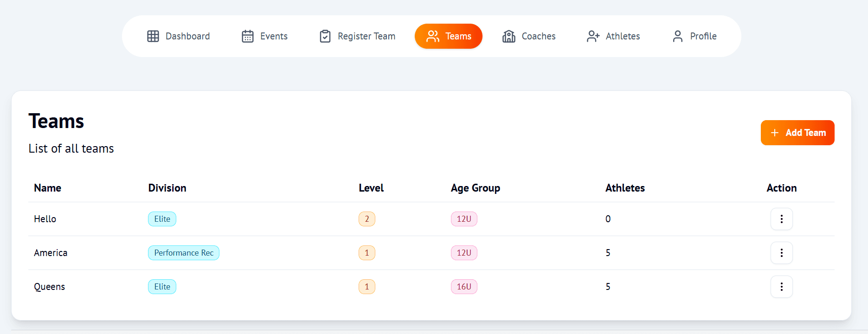Click the Action column header
This screenshot has height=334, width=868.
point(782,188)
